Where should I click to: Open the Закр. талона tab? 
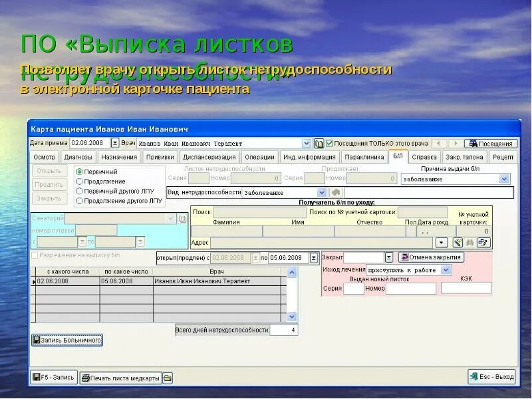pos(464,157)
